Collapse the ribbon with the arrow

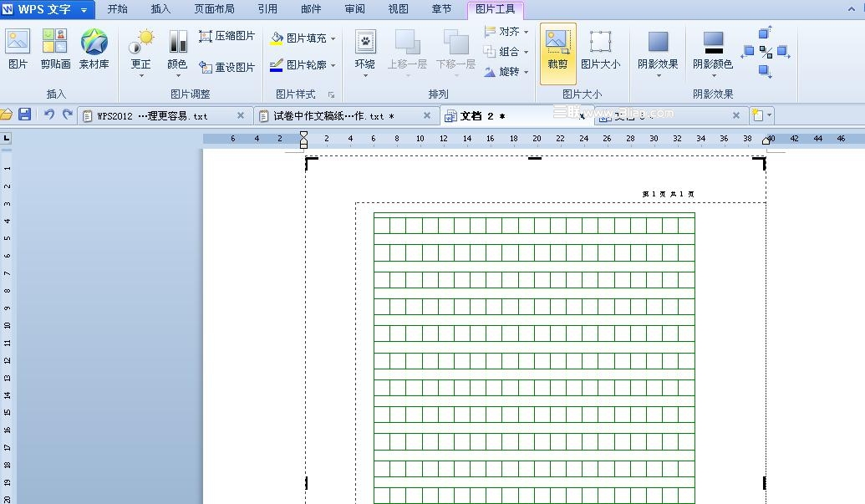click(x=851, y=9)
